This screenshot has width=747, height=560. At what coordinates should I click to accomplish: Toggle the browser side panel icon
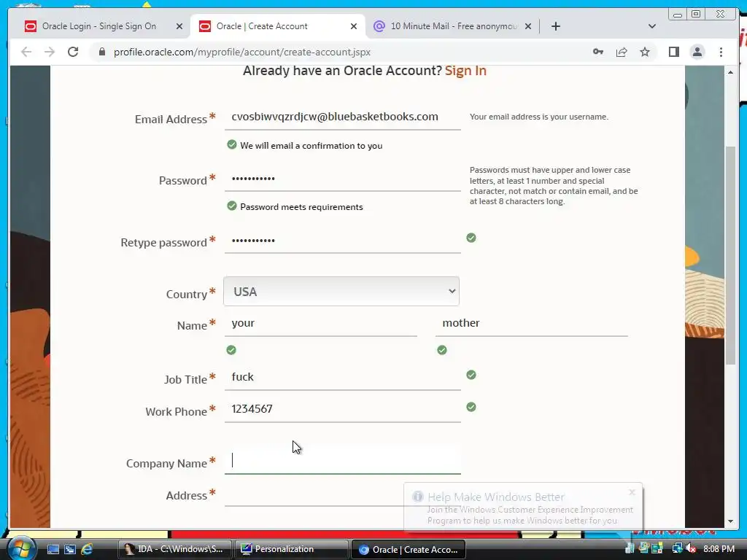click(x=673, y=52)
